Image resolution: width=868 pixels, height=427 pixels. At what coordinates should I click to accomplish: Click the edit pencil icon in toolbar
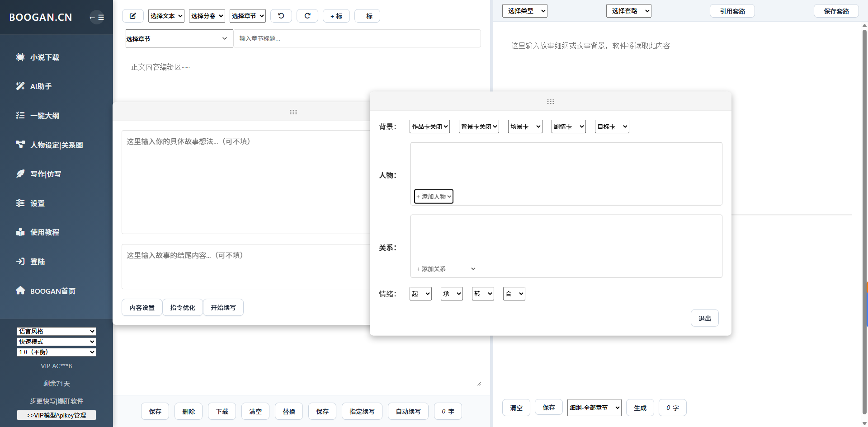click(x=133, y=16)
